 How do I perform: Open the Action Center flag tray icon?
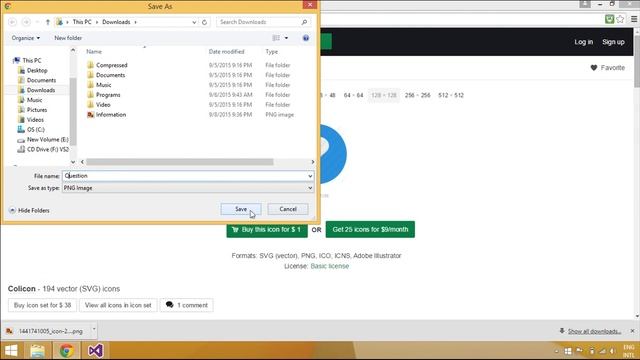click(579, 351)
